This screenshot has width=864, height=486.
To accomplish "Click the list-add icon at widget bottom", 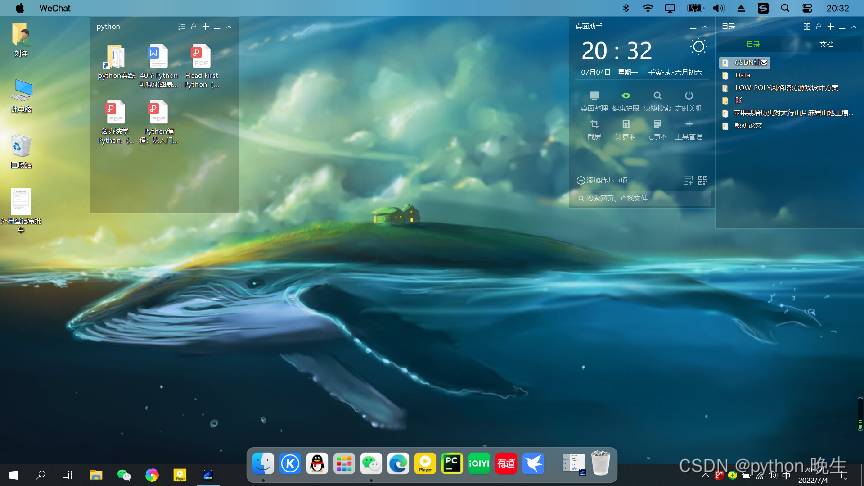I will click(688, 180).
